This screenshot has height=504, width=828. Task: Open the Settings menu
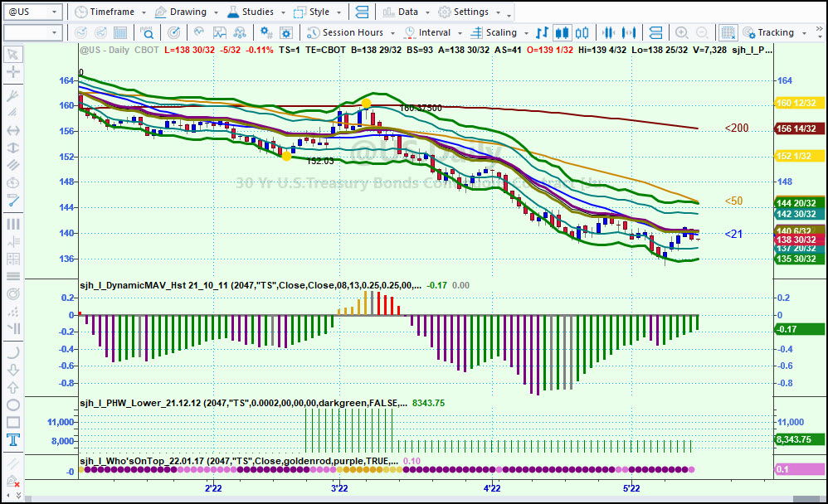464,12
